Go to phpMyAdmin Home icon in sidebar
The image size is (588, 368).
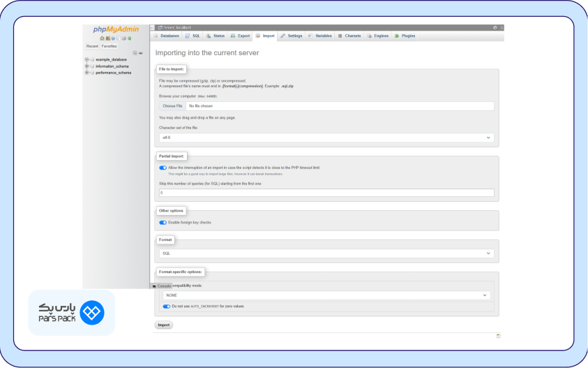click(102, 38)
